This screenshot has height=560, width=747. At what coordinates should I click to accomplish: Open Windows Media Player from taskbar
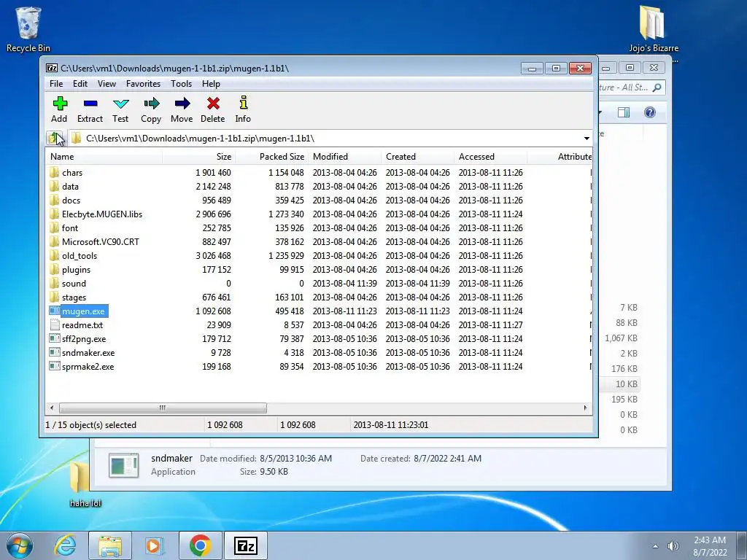pyautogui.click(x=155, y=545)
